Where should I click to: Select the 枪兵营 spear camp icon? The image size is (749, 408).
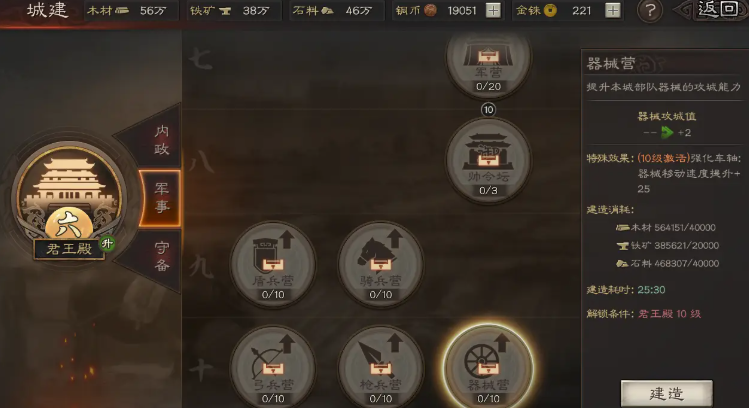[381, 367]
